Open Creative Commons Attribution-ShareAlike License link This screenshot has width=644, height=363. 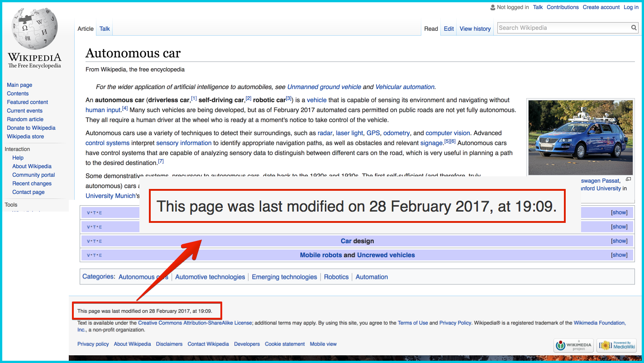(x=195, y=323)
